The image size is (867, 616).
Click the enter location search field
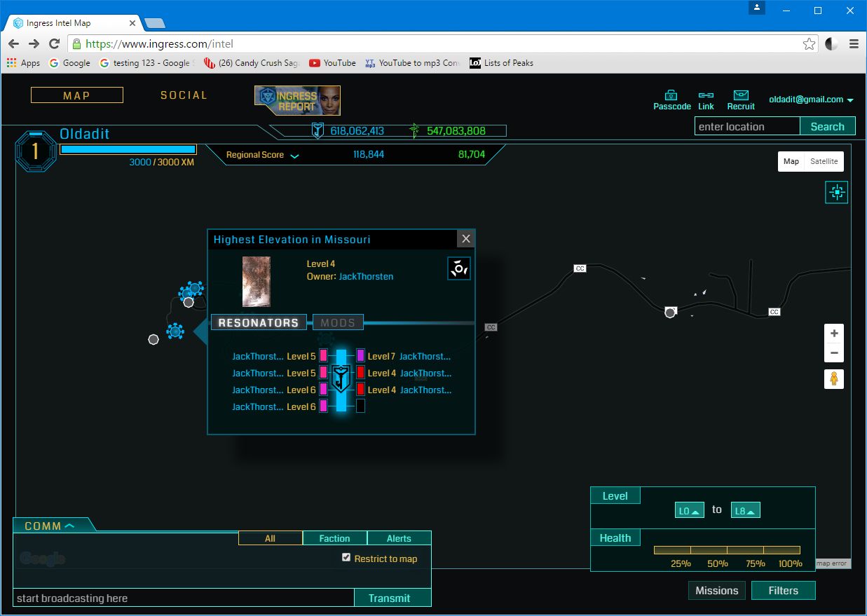pos(746,127)
